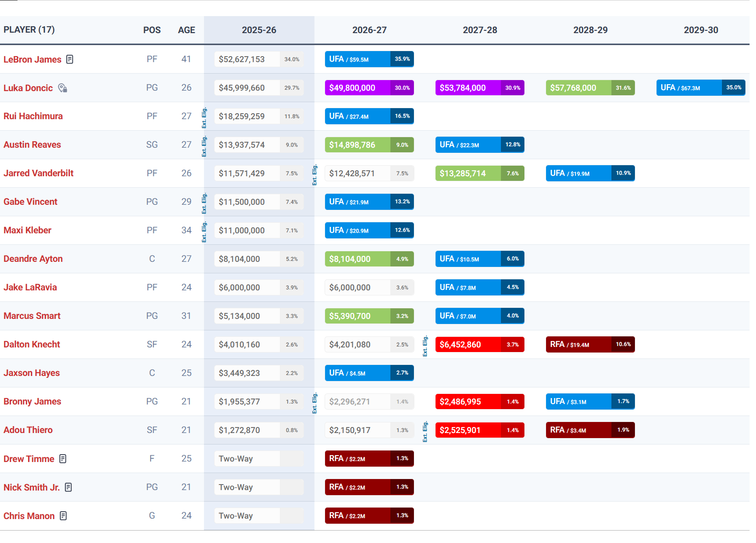The image size is (756, 543).
Task: Click Luka Doncic's purple $49,800,000 cell
Action: pos(369,88)
